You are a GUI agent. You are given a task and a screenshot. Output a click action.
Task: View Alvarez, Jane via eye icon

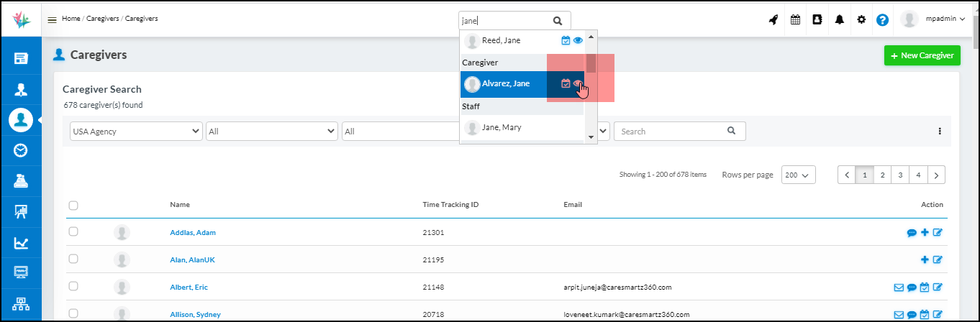click(x=578, y=83)
